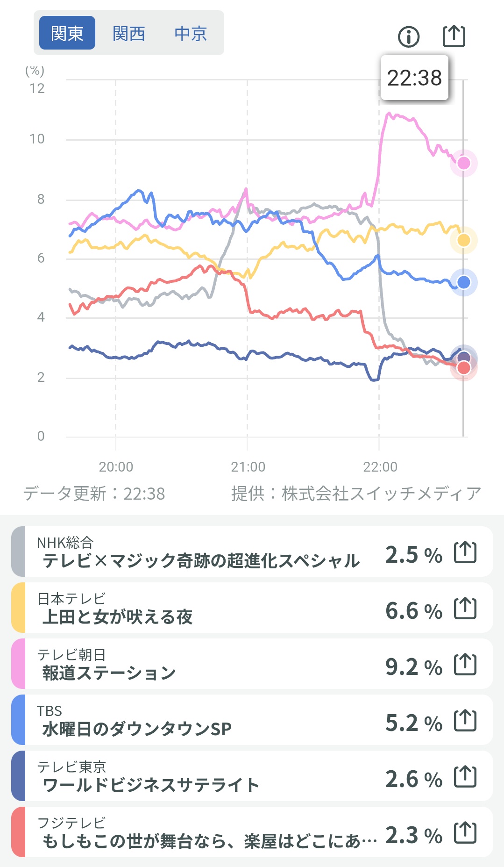Share the ワールドビジネスサテライト rating
The height and width of the screenshot is (867, 504).
(465, 777)
